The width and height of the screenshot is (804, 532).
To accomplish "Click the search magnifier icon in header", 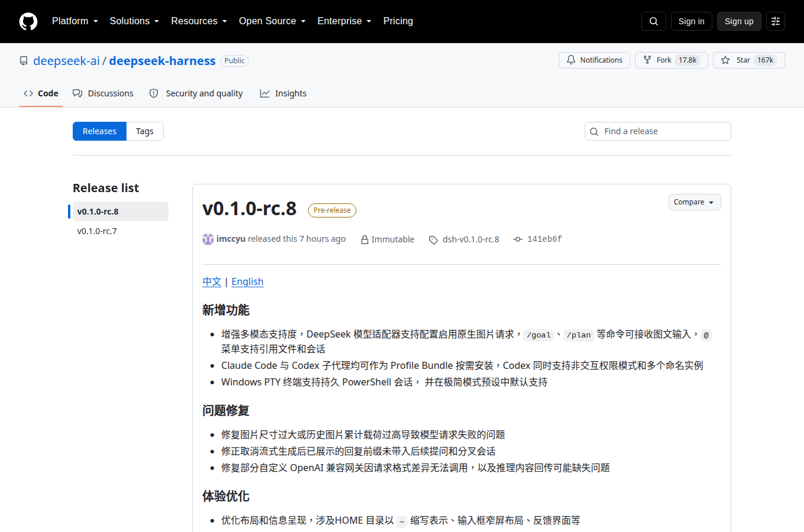I will pyautogui.click(x=654, y=21).
